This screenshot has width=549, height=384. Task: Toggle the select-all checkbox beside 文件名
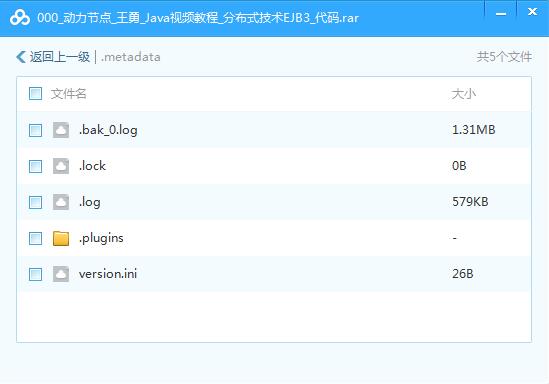pos(35,93)
